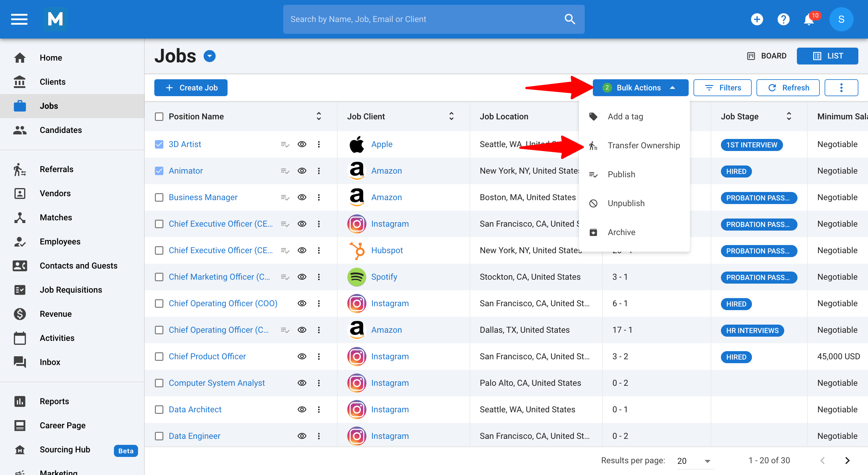868x475 pixels.
Task: Select all jobs with header checkbox
Action: pos(159,117)
